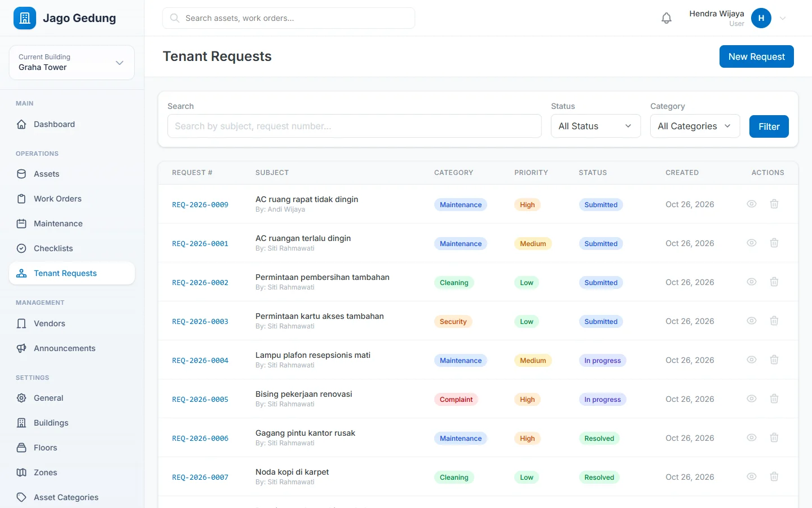
Task: View details of REQ-2026-0001 with eye icon
Action: pos(752,243)
